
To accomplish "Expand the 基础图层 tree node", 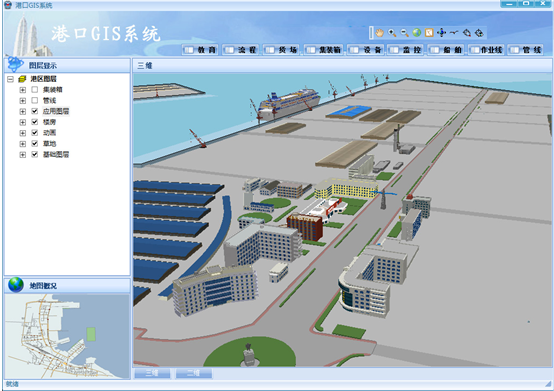I will [x=23, y=154].
